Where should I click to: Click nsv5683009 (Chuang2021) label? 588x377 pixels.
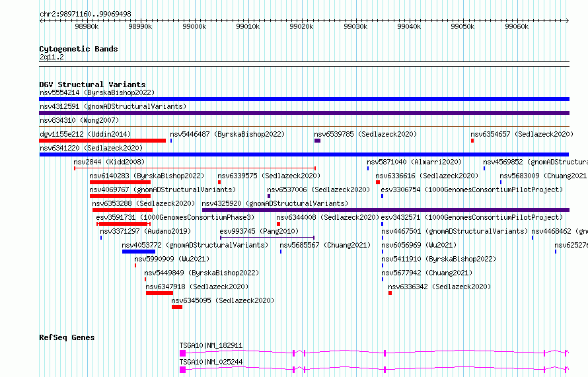point(543,176)
